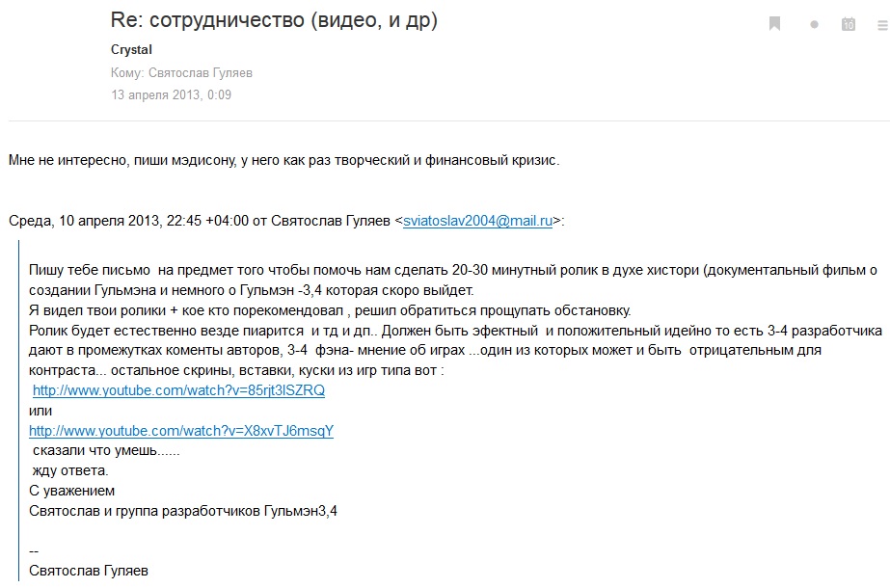
Task: Follow YouTube link ending in X8xvTJ6msqY
Action: 181,431
